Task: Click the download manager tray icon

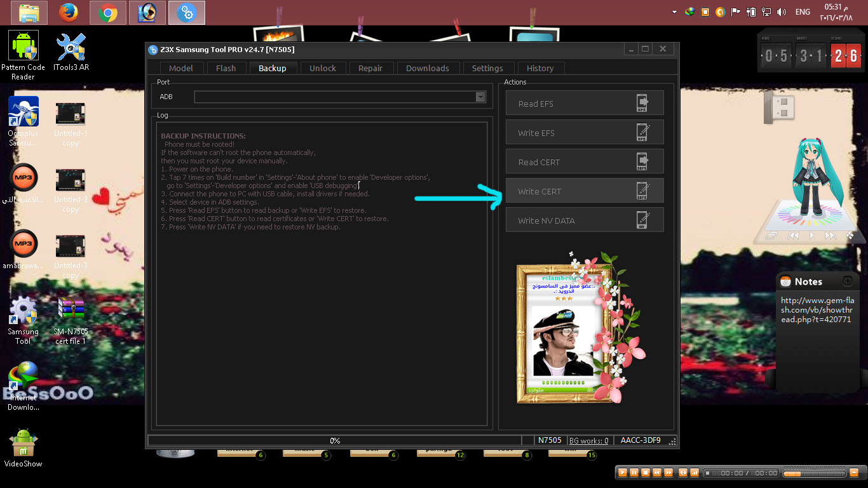Action: 689,11
